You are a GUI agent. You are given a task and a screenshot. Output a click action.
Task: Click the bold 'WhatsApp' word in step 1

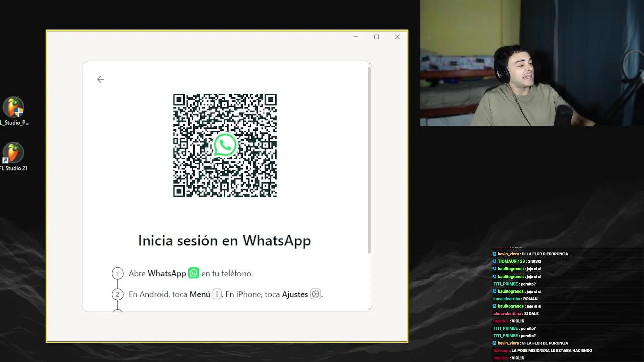click(167, 274)
